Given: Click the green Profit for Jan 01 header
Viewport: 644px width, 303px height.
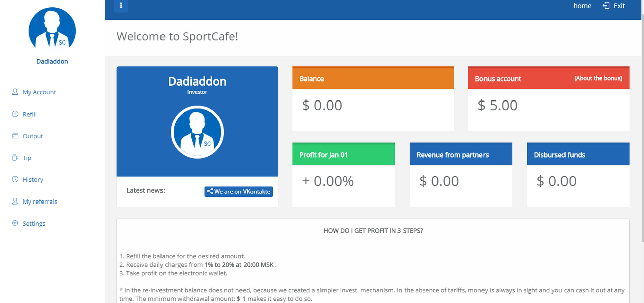Looking at the screenshot, I should click(x=344, y=154).
